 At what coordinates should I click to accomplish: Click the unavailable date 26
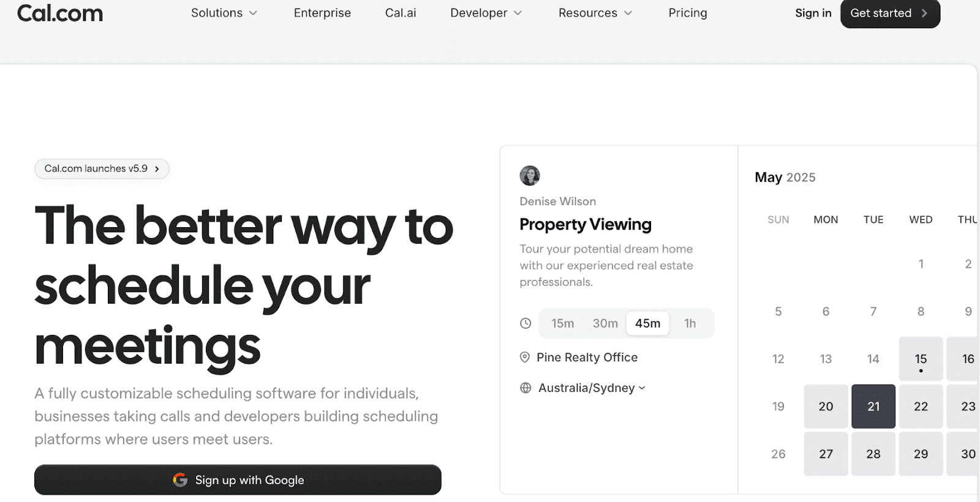tap(778, 454)
